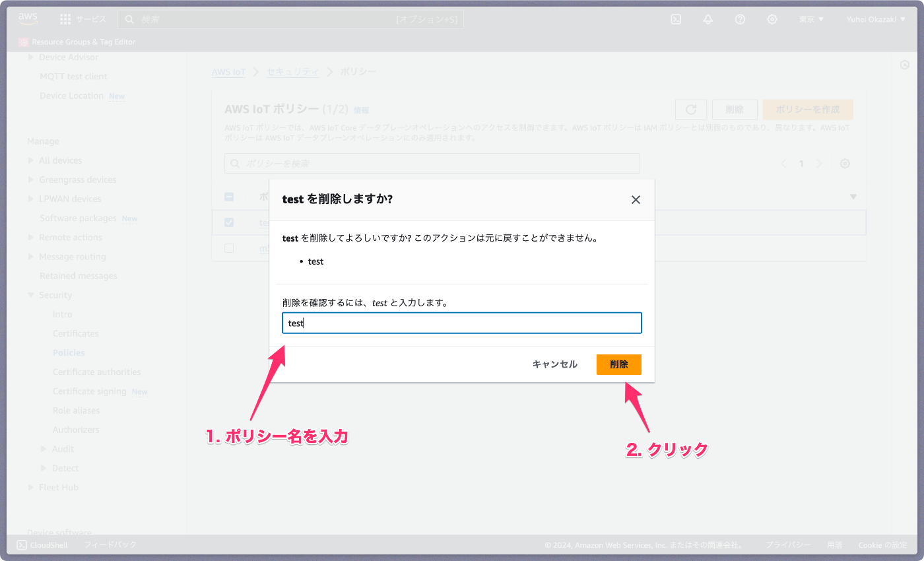Click the CloudShell icon in footer

[x=22, y=544]
